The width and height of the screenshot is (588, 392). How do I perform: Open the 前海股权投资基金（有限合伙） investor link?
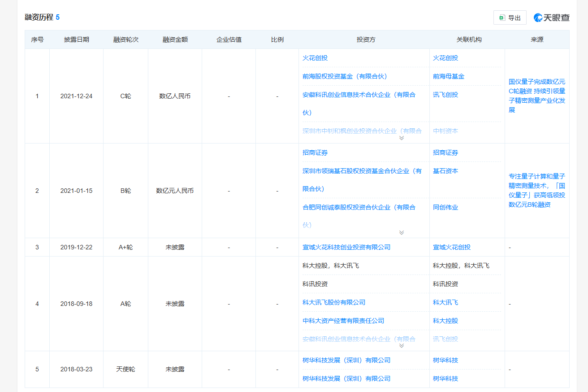[x=345, y=76]
